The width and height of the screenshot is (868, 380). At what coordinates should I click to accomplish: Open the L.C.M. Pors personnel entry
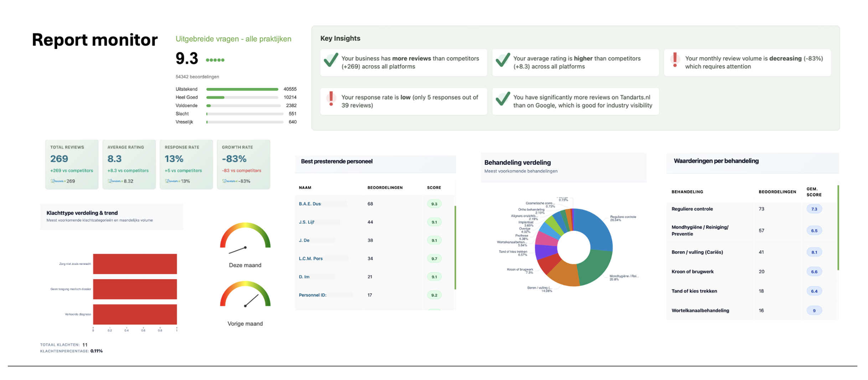310,258
